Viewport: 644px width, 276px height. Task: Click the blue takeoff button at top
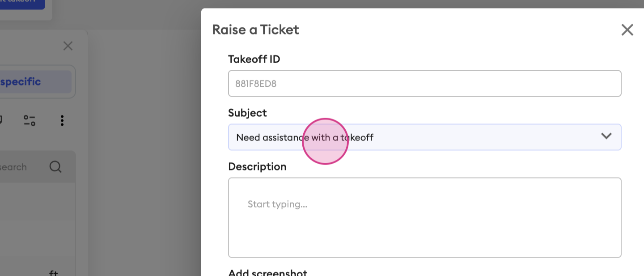coord(22,4)
